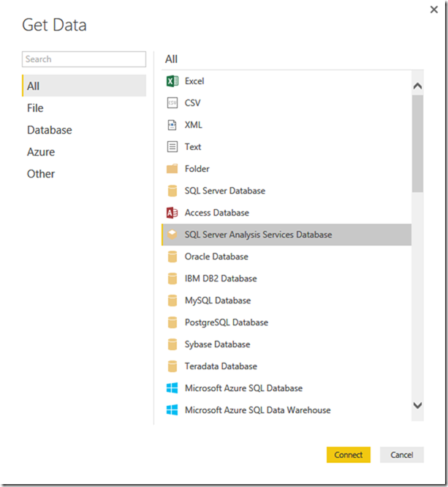Choose Microsoft Azure SQL Database label
448x487 pixels.
click(243, 388)
